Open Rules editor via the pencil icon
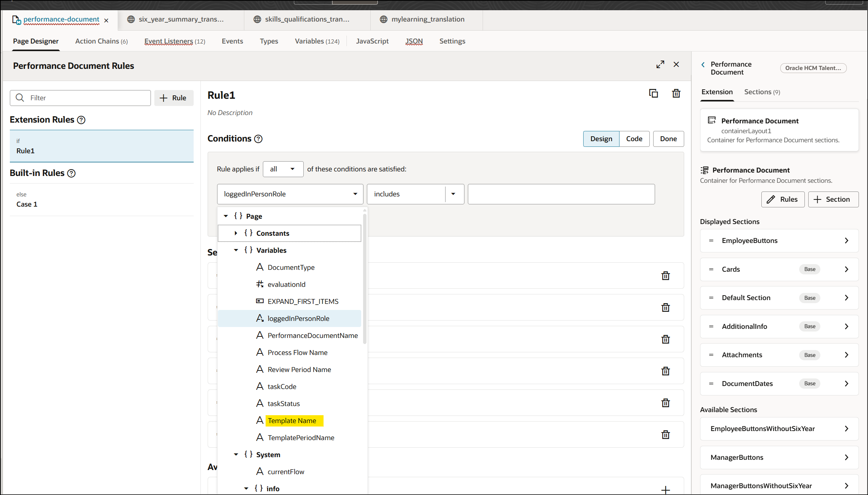This screenshot has width=868, height=495. [783, 199]
